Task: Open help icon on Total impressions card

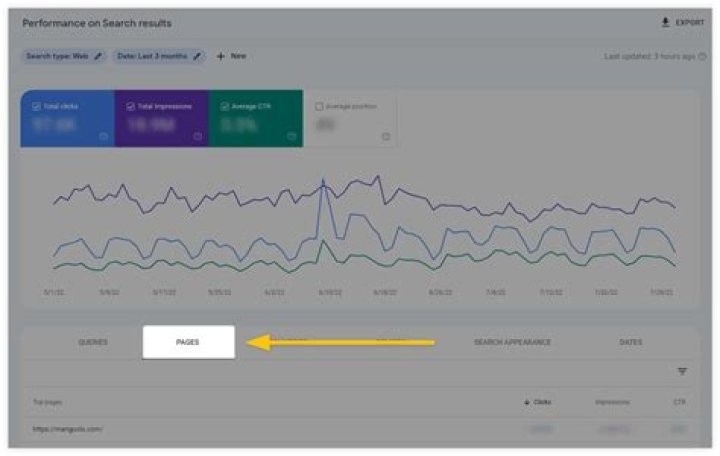Action: point(198,136)
